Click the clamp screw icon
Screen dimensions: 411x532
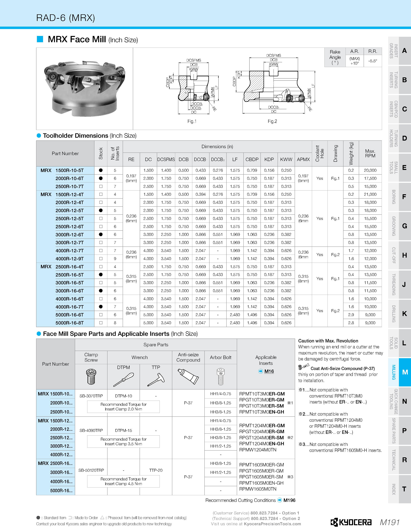[x=91, y=377]
